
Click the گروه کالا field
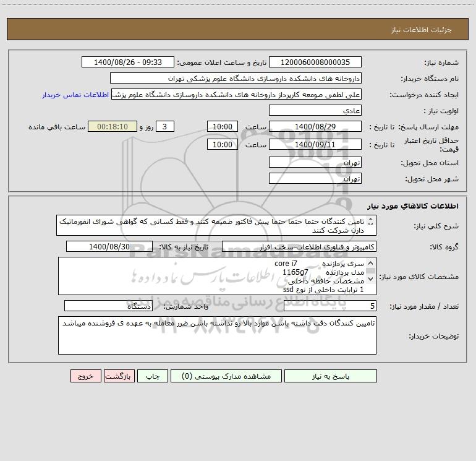[299, 247]
